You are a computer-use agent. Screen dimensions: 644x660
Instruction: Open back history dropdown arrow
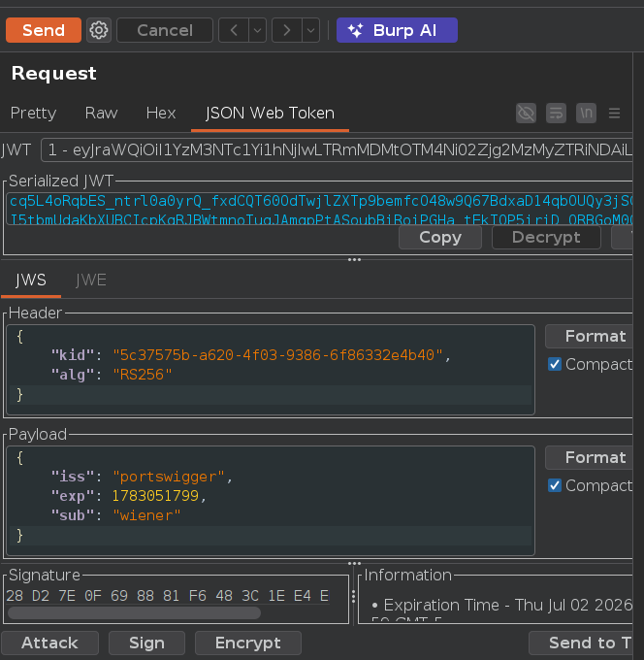257,30
